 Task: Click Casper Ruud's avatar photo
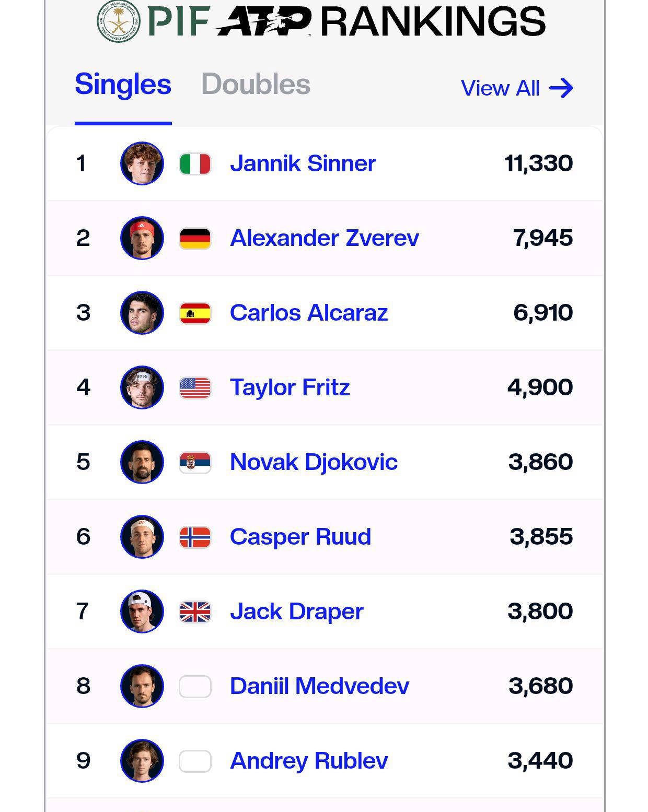142,537
